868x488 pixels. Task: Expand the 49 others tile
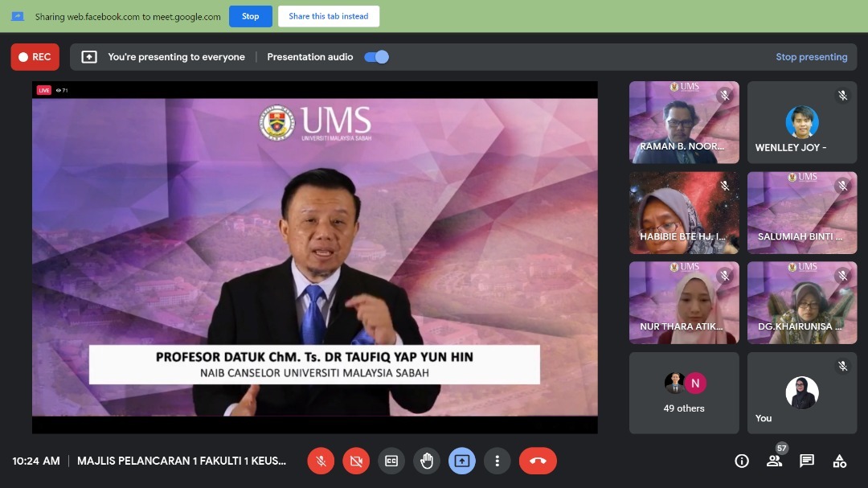pos(684,393)
